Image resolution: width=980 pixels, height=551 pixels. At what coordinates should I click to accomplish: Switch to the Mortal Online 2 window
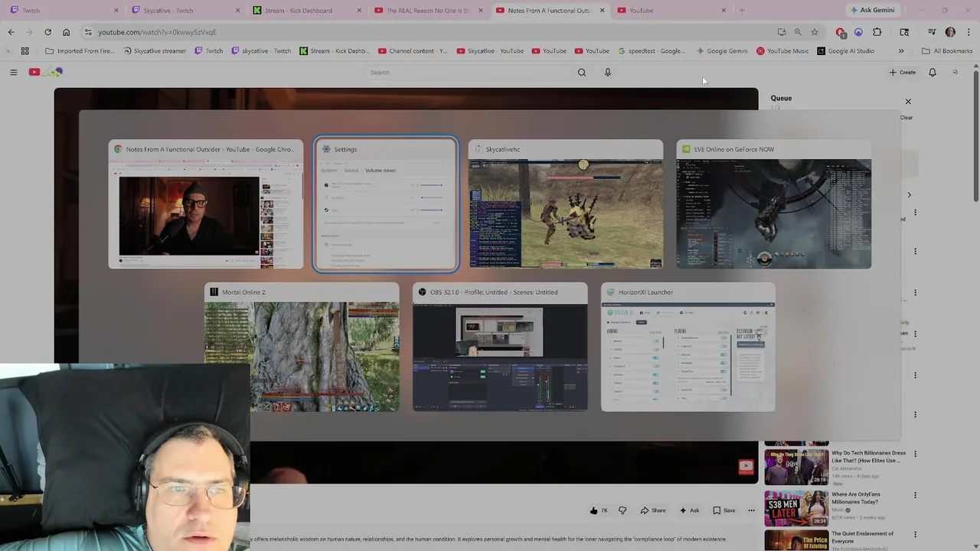(302, 347)
